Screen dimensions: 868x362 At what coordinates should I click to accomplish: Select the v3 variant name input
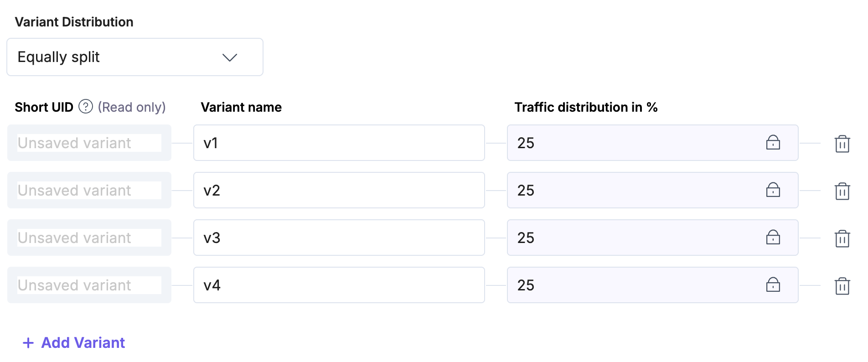(339, 238)
